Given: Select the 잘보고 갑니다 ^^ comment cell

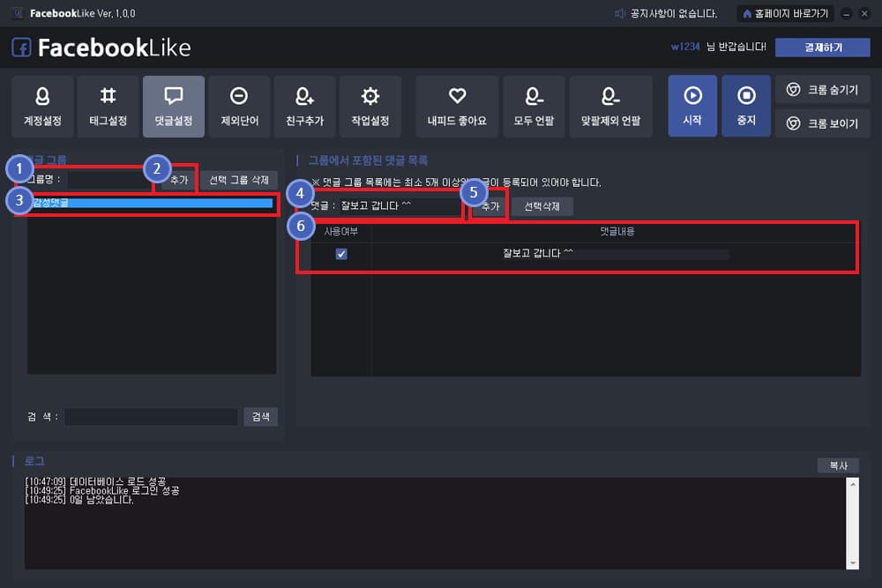Looking at the screenshot, I should 616,254.
